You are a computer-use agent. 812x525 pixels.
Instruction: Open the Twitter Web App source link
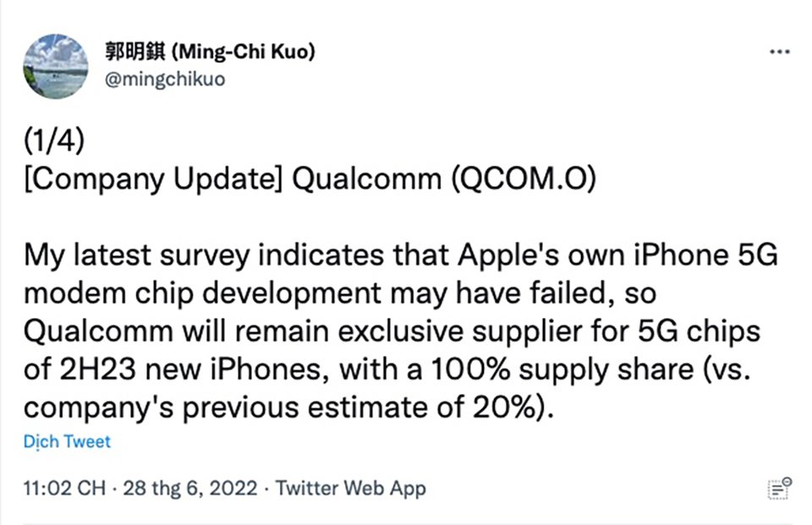pos(350,489)
